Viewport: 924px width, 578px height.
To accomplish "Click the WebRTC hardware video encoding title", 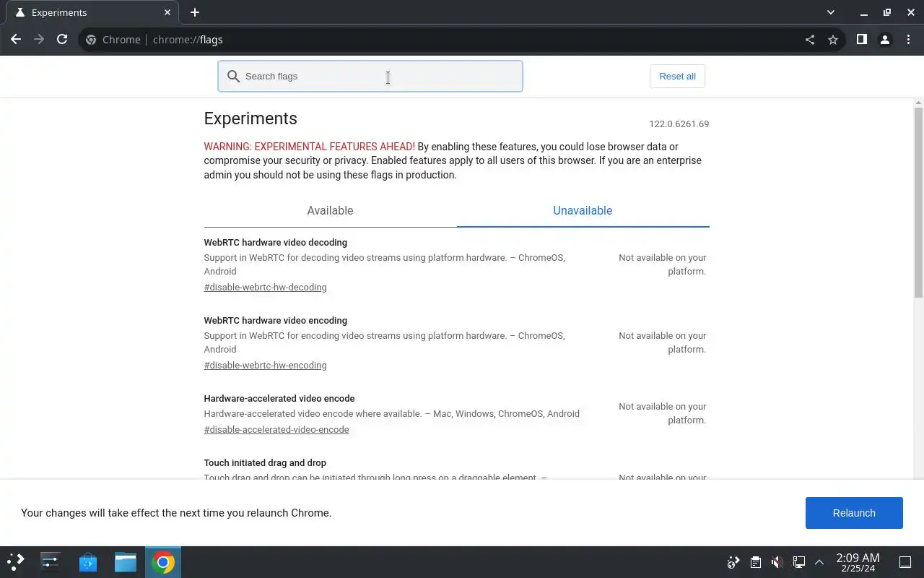I will 276,321.
